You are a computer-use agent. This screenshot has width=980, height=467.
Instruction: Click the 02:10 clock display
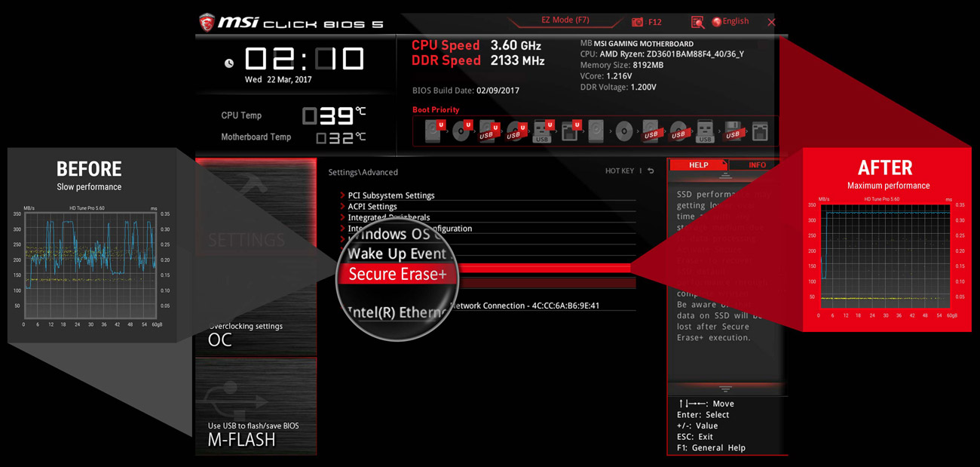coord(304,59)
